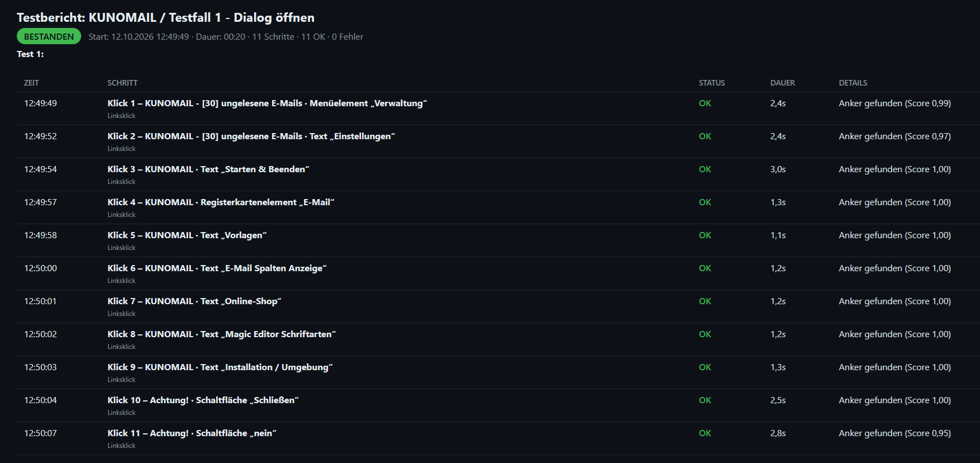Screen dimensions: 980x463
Task: Select the duration "1,1s"
Action: tap(778, 235)
